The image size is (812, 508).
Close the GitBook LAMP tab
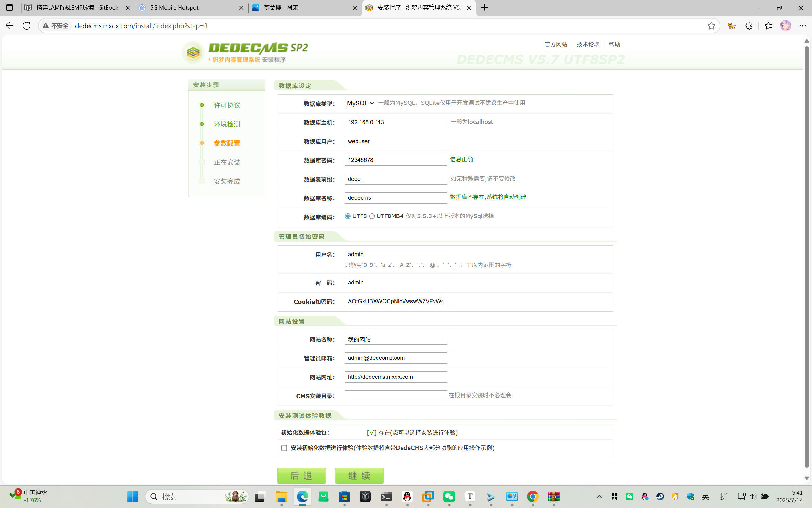(128, 8)
